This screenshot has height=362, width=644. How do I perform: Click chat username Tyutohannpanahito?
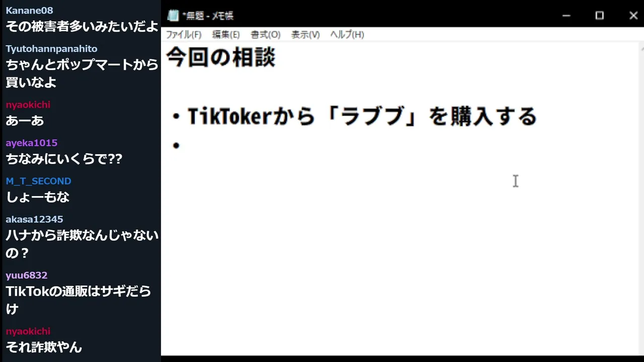pyautogui.click(x=51, y=49)
